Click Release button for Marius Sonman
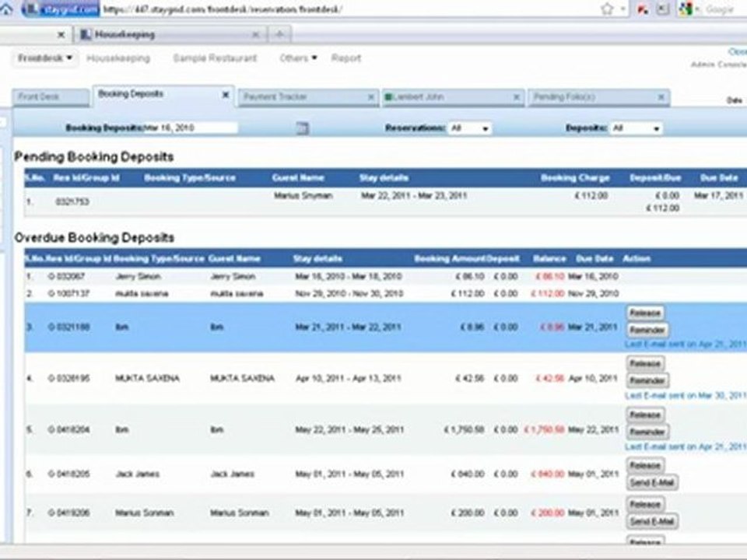747x560 pixels. point(644,504)
